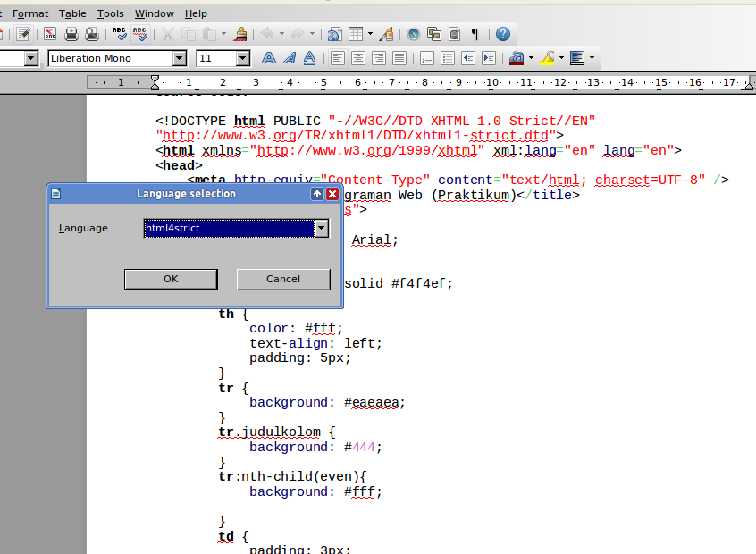Toggle bulleted list

pyautogui.click(x=448, y=58)
